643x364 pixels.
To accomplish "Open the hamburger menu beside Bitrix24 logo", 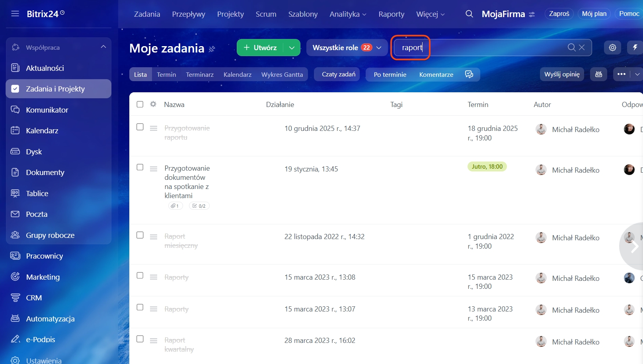I will (15, 14).
